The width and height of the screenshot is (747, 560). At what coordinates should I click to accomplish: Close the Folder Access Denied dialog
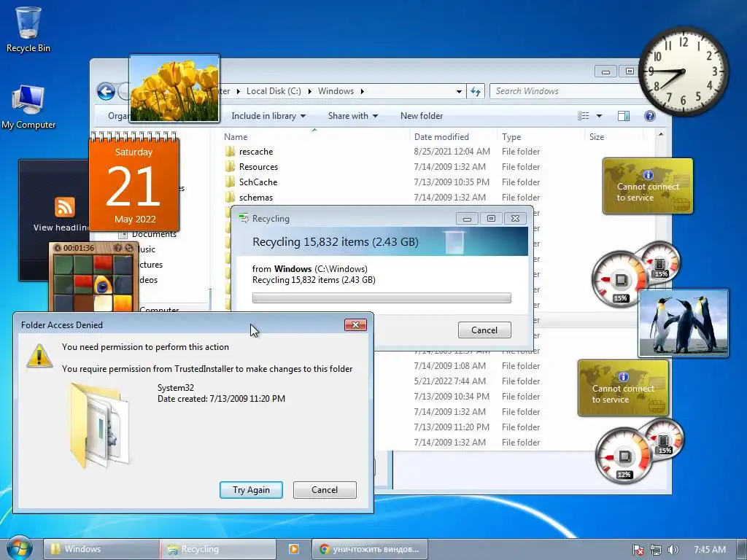355,324
